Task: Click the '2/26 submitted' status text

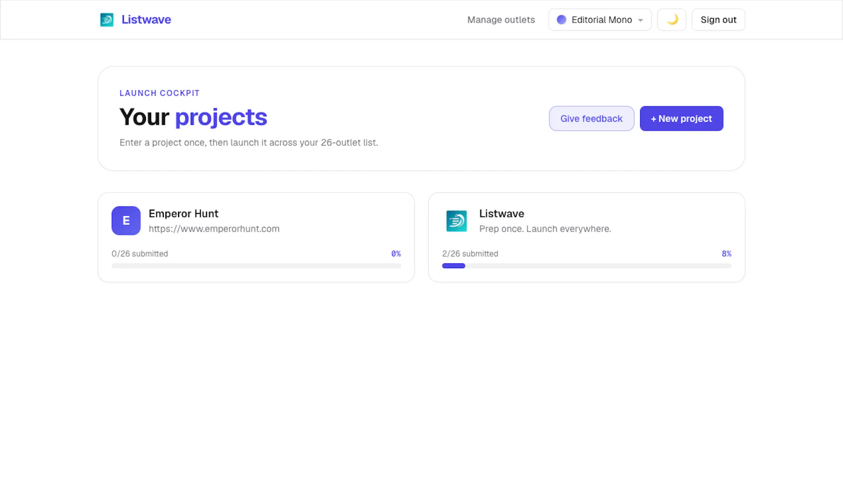Action: (470, 253)
